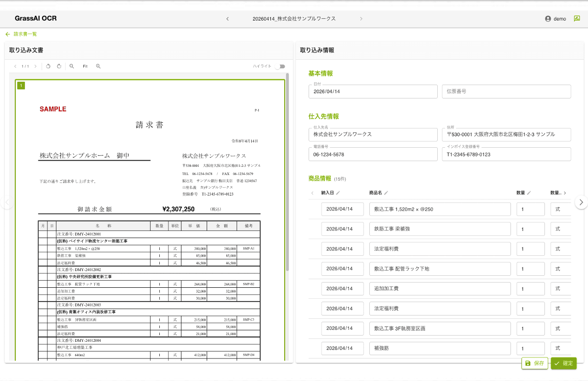
Task: Fit document to viewer width
Action: coord(85,66)
